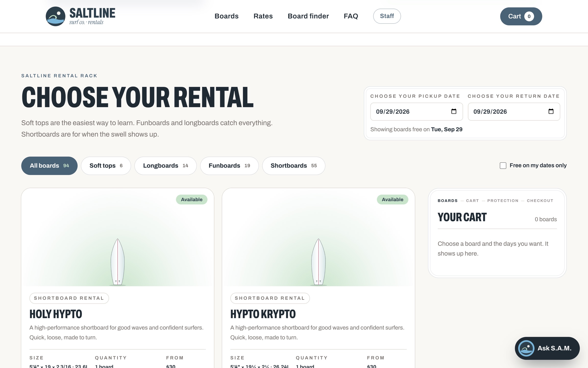Click the Saltline Rental Rack label
Viewport: 588px width, 368px height.
(x=59, y=76)
